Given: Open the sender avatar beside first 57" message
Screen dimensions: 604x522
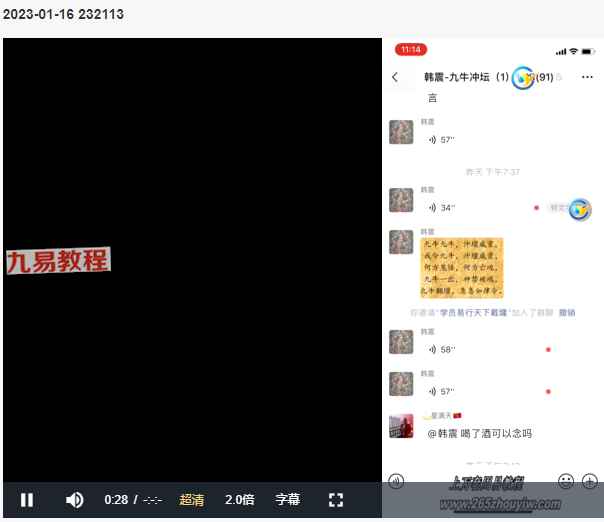Looking at the screenshot, I should point(401,132).
